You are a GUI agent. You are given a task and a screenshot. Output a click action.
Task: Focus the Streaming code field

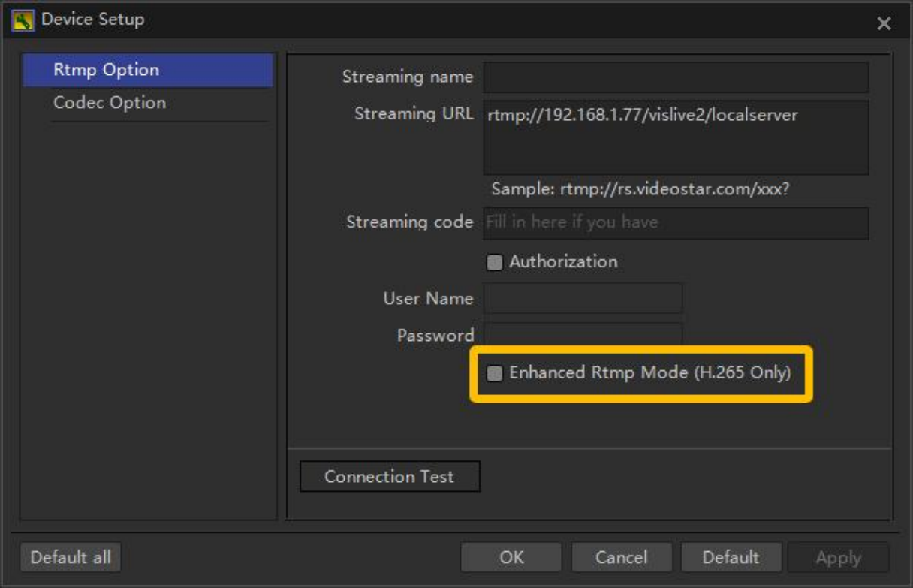pyautogui.click(x=676, y=223)
